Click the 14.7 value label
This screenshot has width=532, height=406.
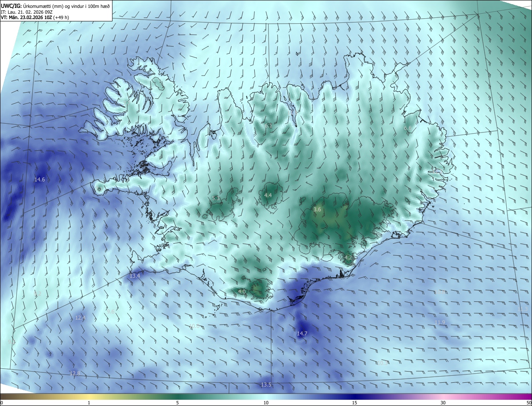[302, 333]
